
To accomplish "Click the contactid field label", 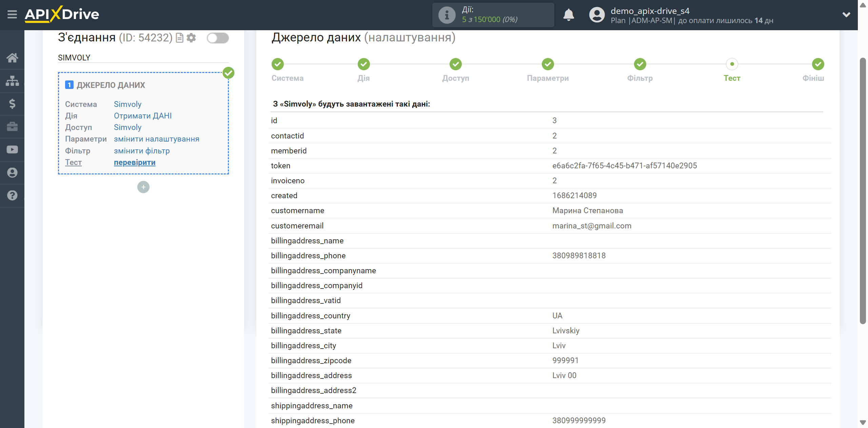I will pos(287,136).
